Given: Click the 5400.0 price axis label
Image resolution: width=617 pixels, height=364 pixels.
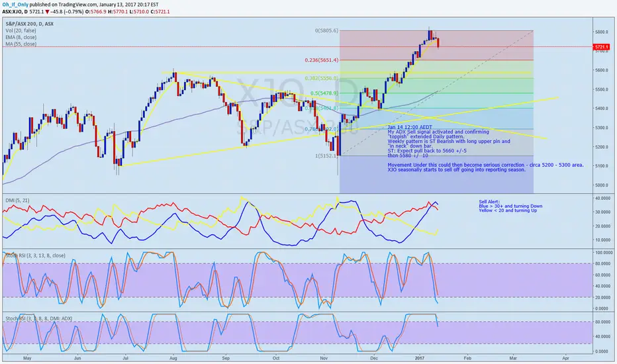Looking at the screenshot, I should 602,109.
